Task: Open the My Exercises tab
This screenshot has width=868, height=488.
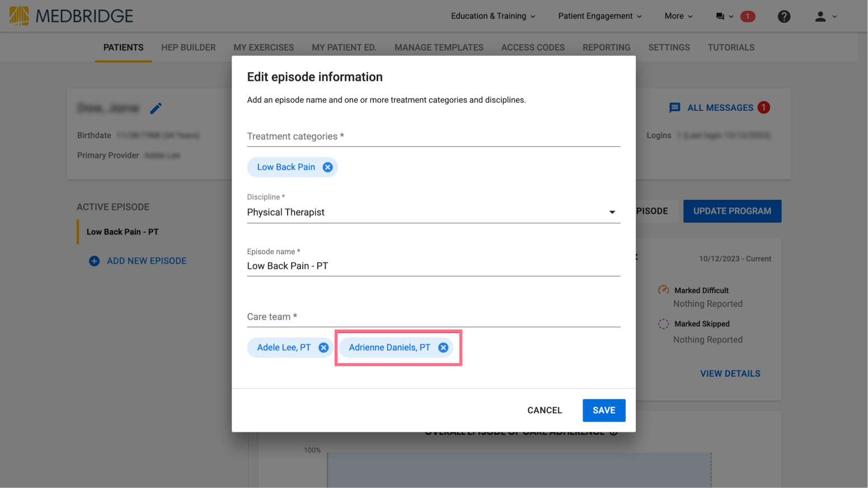Action: coord(264,48)
